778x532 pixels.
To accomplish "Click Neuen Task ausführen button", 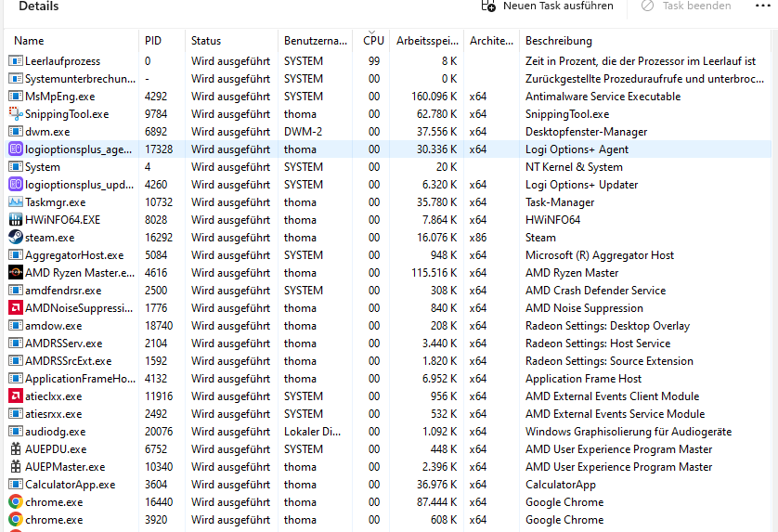I will pyautogui.click(x=548, y=6).
